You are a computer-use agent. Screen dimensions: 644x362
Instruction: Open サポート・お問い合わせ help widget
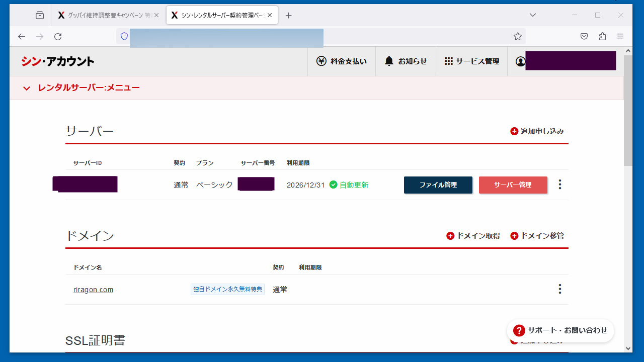560,330
